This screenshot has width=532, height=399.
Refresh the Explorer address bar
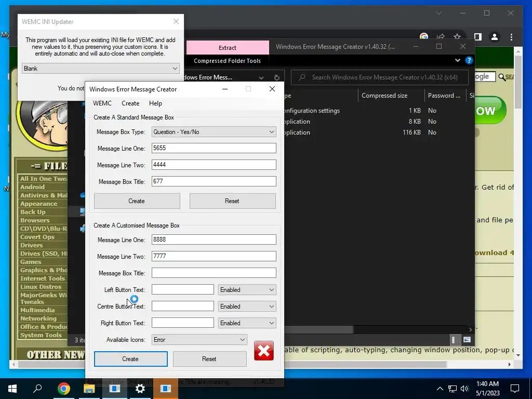click(277, 77)
